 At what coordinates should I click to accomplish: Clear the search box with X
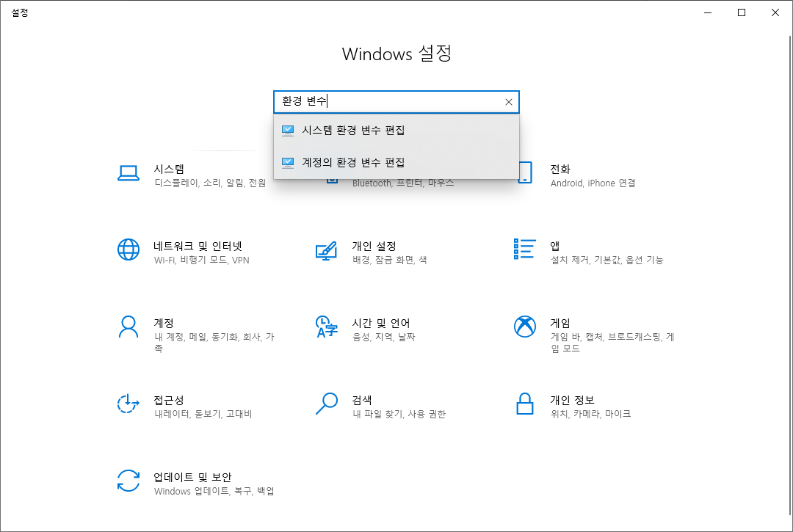[x=509, y=102]
